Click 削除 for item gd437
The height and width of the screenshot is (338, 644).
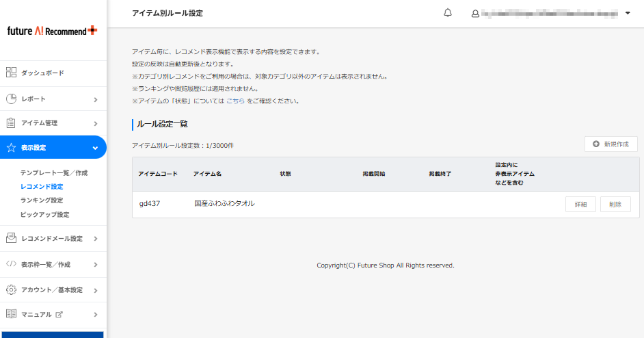click(615, 205)
